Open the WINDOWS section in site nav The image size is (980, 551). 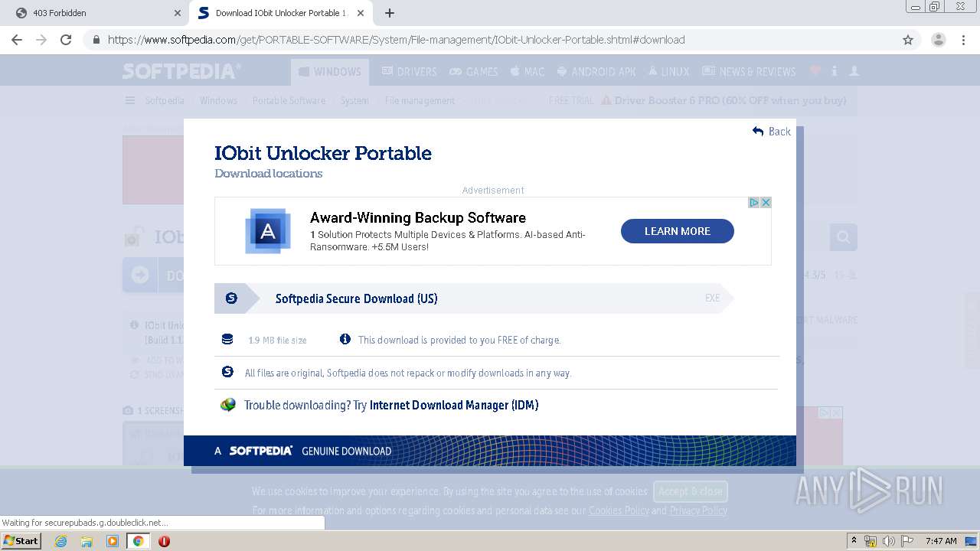(x=329, y=72)
